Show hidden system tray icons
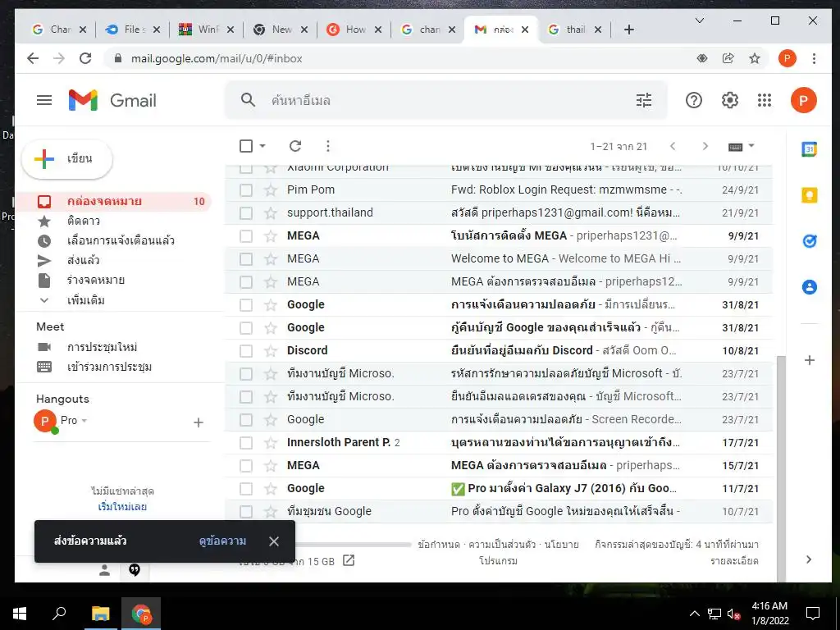The image size is (840, 630). [694, 614]
